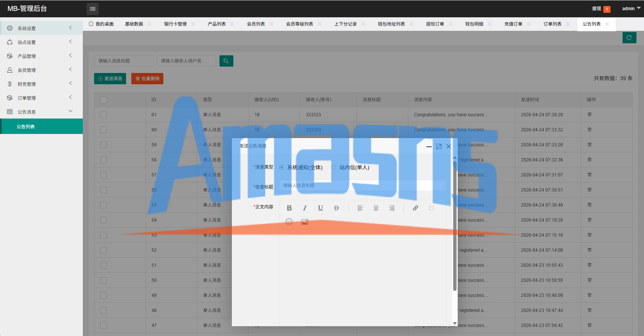Screen dimensions: 644x336
Task: Maximize the 发送公告消息 dialog
Action: [x=439, y=146]
